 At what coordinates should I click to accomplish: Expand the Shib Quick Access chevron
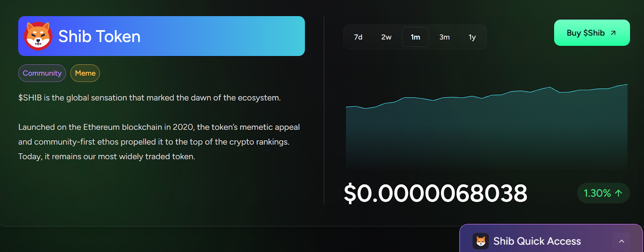[x=621, y=241]
